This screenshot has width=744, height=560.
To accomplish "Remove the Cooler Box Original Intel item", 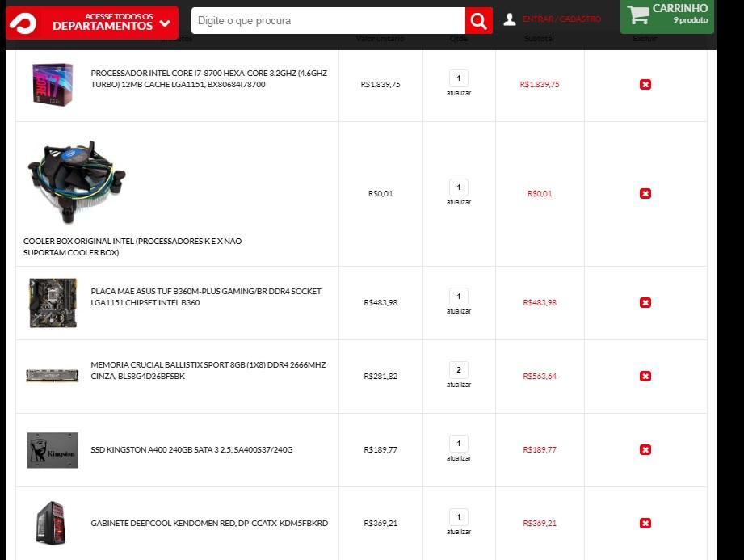I will click(x=645, y=194).
